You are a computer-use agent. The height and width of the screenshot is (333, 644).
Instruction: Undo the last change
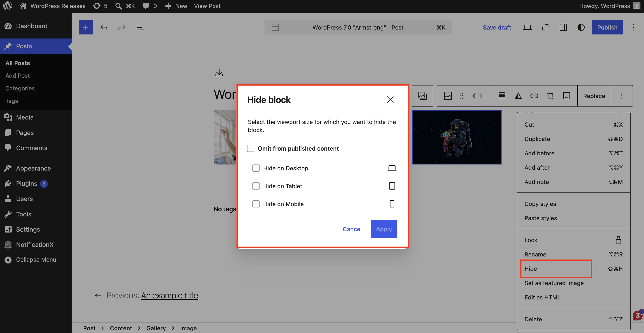(x=104, y=27)
